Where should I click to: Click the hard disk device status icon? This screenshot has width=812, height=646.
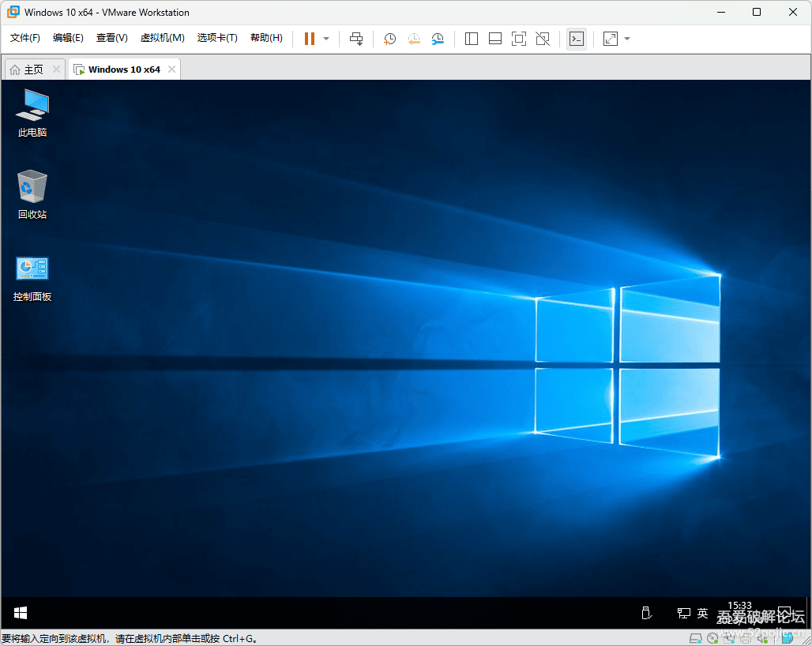695,639
